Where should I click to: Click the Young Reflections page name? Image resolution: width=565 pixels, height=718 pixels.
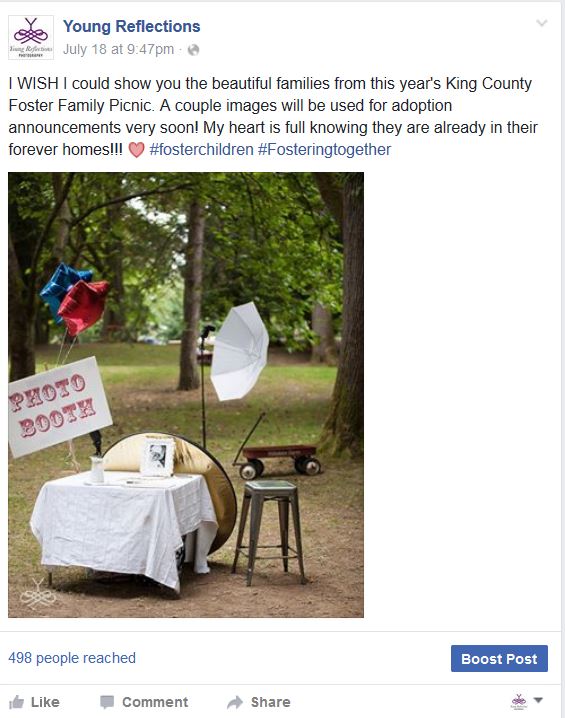point(131,27)
